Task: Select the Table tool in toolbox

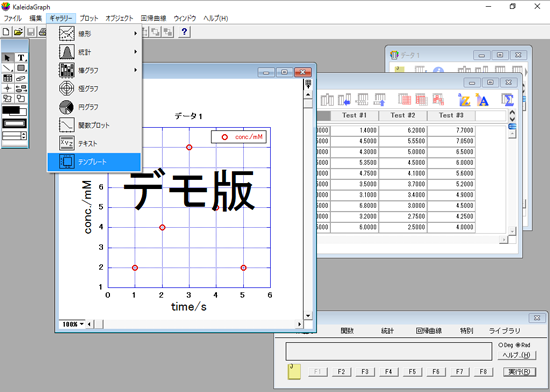Action: (x=7, y=78)
